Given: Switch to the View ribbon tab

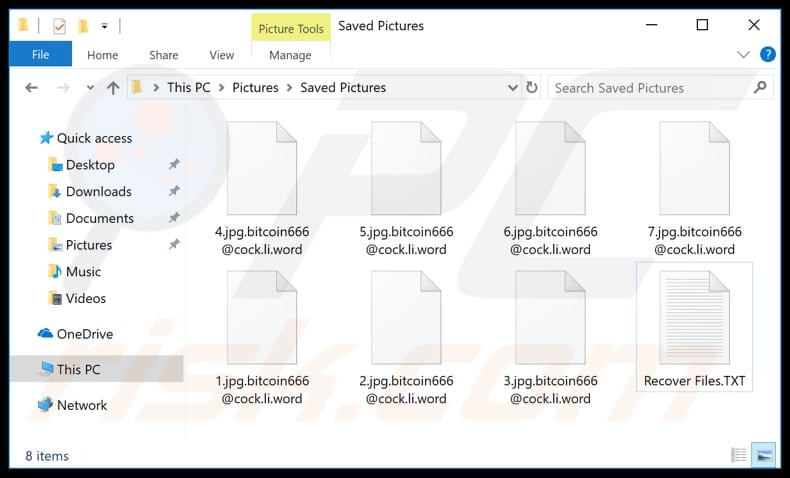Looking at the screenshot, I should (222, 55).
